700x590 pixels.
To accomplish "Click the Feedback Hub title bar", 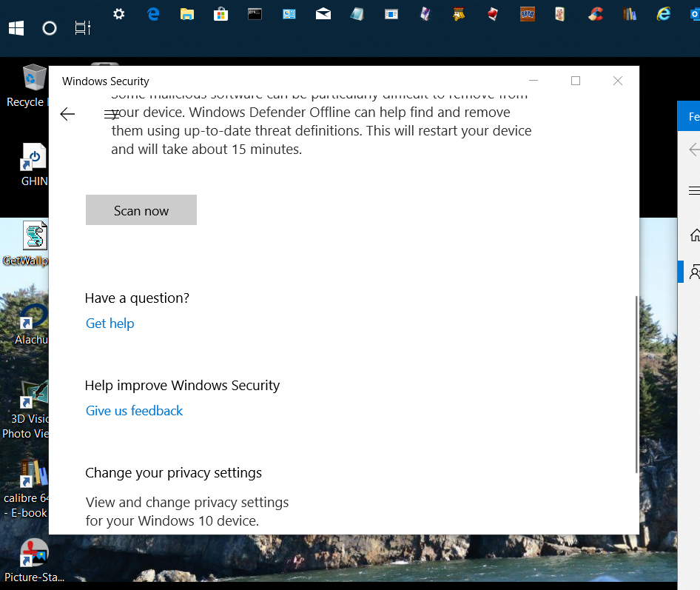I will (689, 116).
